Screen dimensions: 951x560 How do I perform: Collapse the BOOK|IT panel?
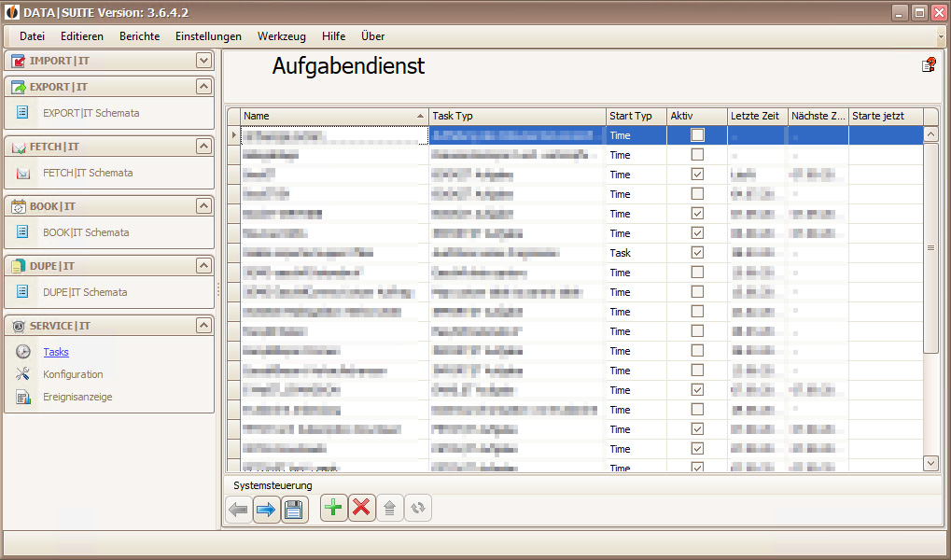point(203,205)
